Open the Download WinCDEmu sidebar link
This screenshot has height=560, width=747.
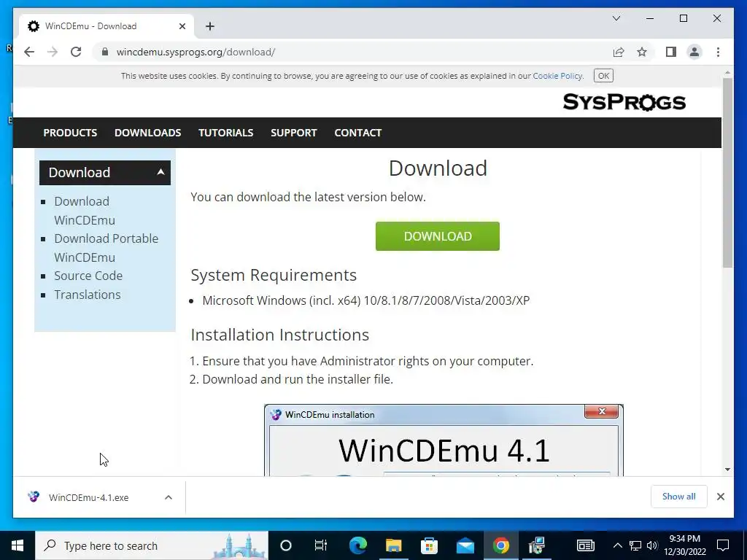pos(85,211)
